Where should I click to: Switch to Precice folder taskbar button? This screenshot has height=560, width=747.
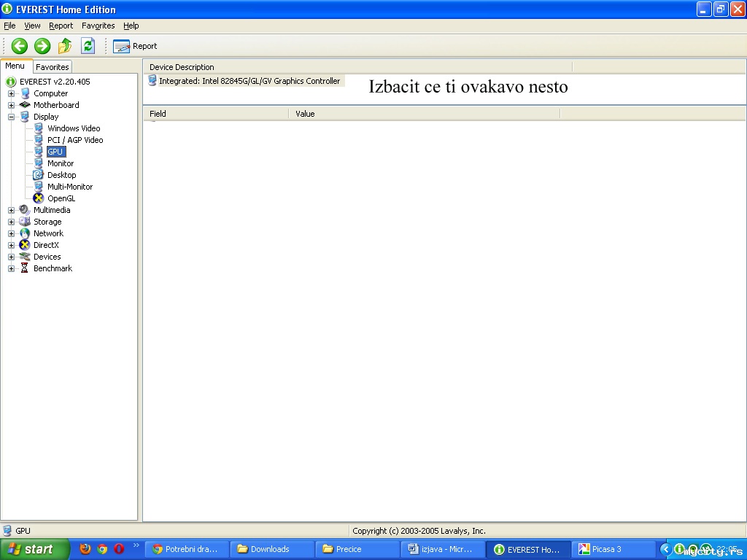pyautogui.click(x=357, y=549)
